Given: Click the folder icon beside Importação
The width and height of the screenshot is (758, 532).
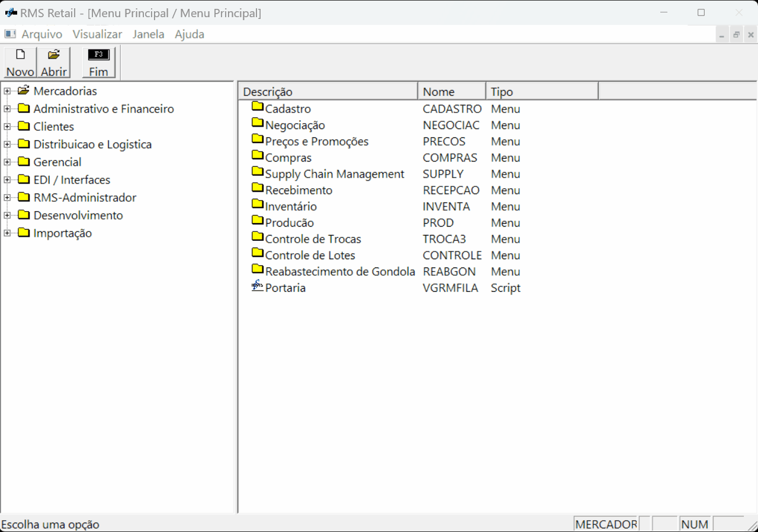Looking at the screenshot, I should click(24, 233).
